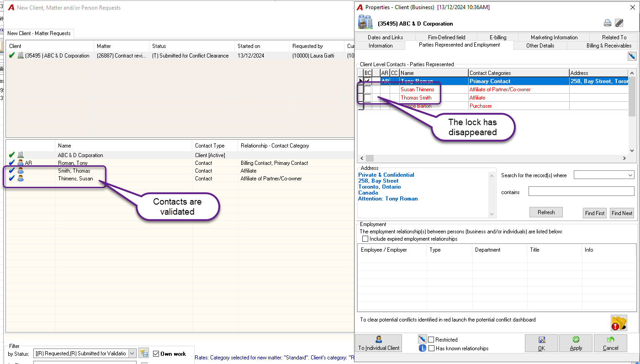640x364 pixels.
Task: Click the save filter icon next to Status
Action: click(x=143, y=353)
